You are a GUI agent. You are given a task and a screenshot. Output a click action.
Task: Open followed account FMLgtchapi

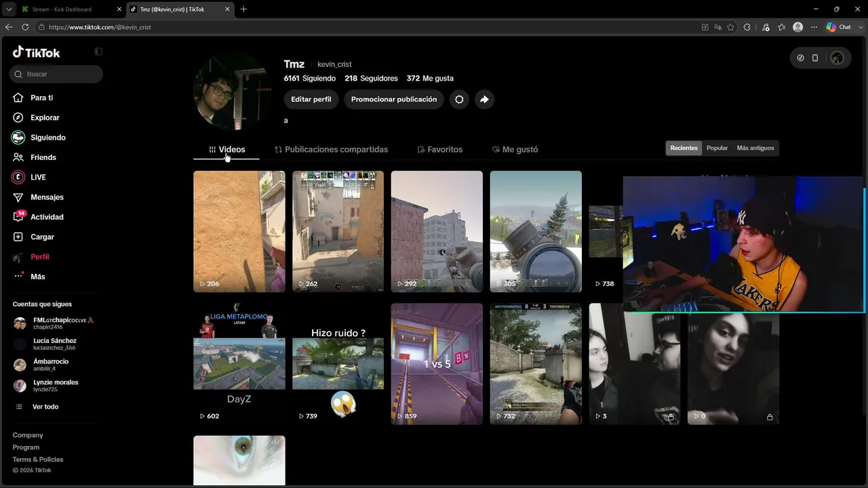tap(54, 323)
